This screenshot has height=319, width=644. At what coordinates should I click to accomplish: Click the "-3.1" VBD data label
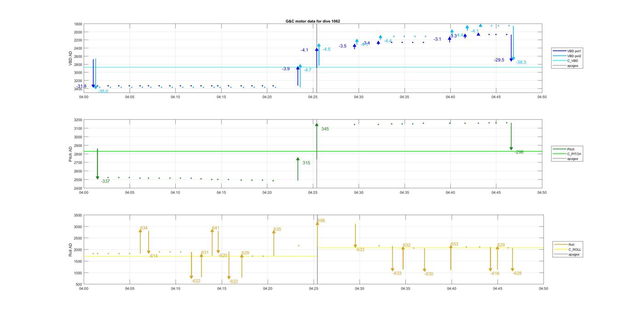(437, 39)
